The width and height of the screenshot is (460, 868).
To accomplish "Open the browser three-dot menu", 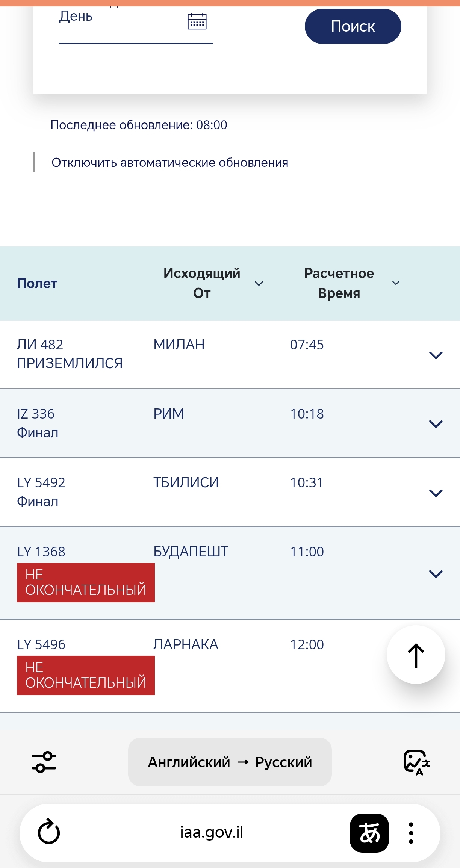I will (x=411, y=833).
